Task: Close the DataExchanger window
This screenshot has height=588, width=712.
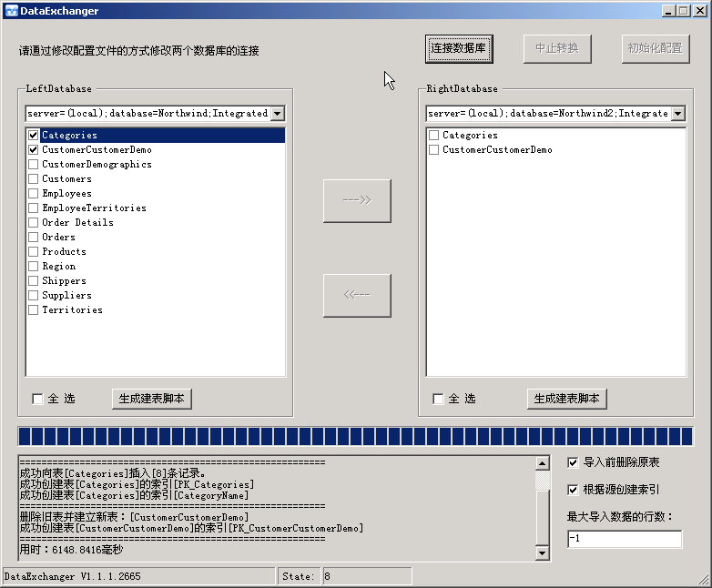Action: pyautogui.click(x=701, y=11)
